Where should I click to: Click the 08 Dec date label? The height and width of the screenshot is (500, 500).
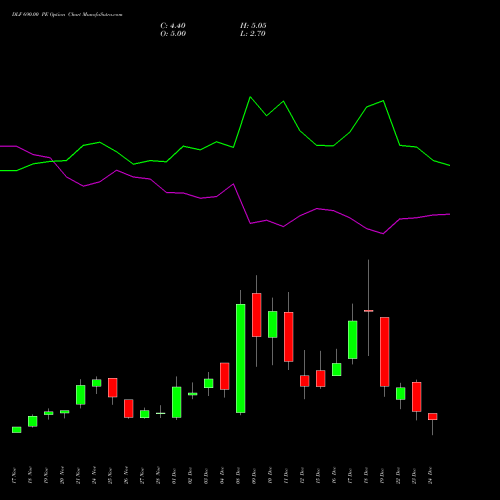tap(238, 476)
